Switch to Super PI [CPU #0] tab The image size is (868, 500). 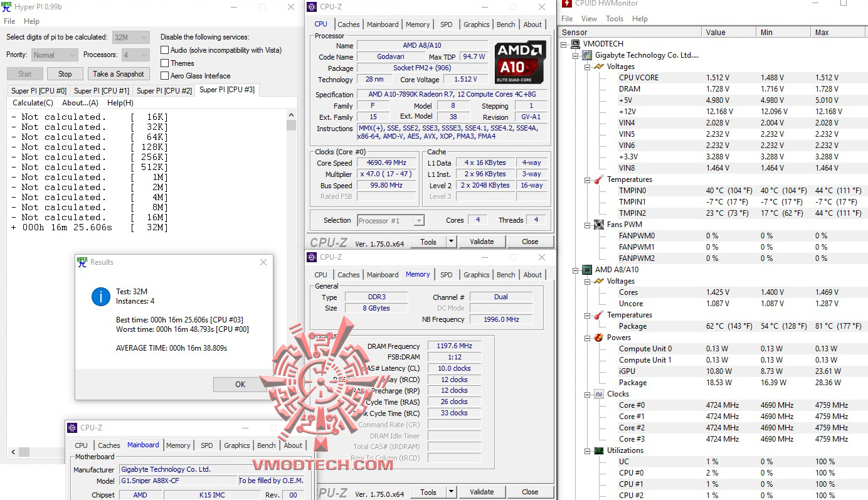coord(39,91)
